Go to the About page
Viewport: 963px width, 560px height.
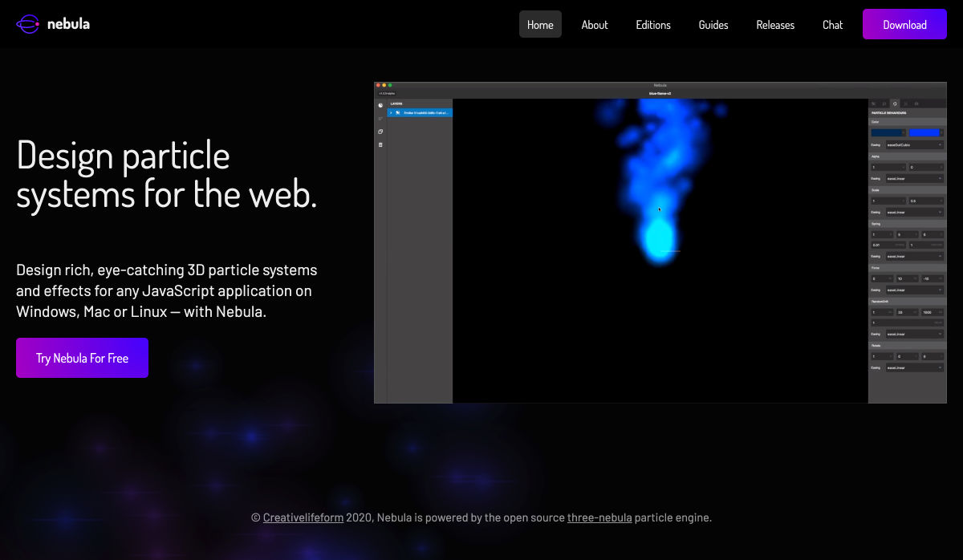tap(595, 25)
